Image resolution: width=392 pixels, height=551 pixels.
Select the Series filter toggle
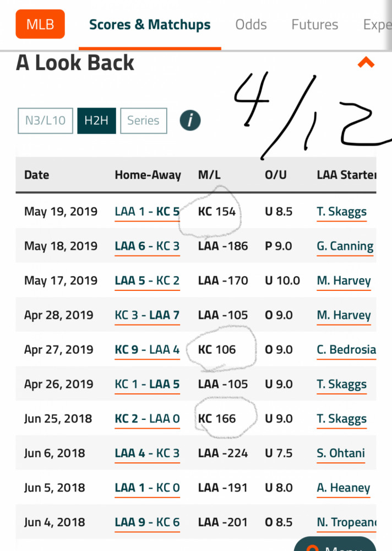coord(143,121)
